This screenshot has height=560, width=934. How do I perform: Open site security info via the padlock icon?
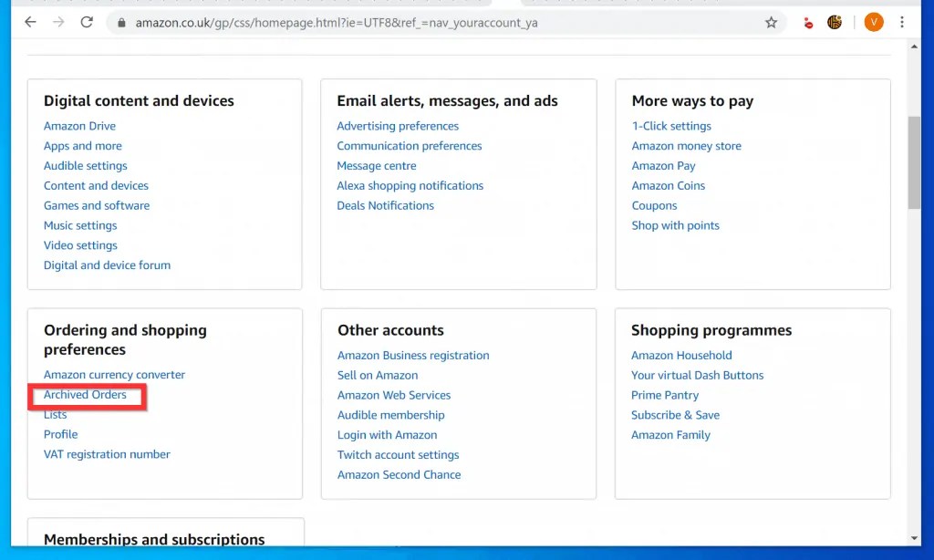click(122, 21)
